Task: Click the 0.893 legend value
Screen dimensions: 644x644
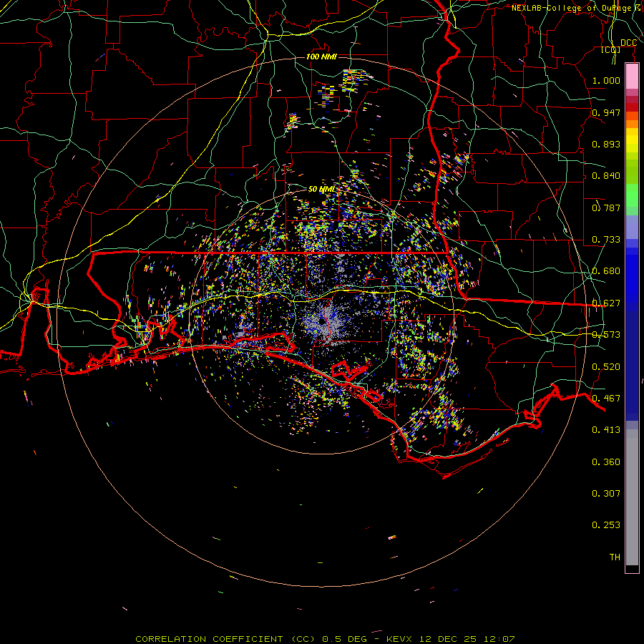Action: click(x=606, y=144)
